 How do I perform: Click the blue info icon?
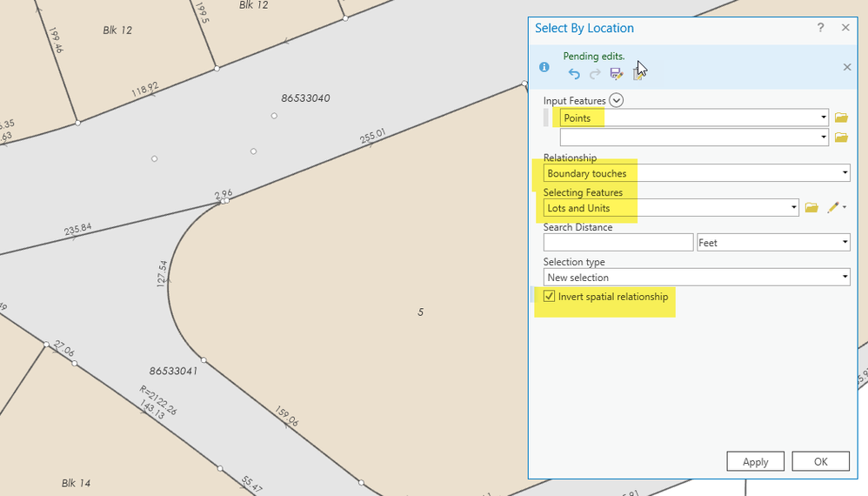(x=544, y=67)
